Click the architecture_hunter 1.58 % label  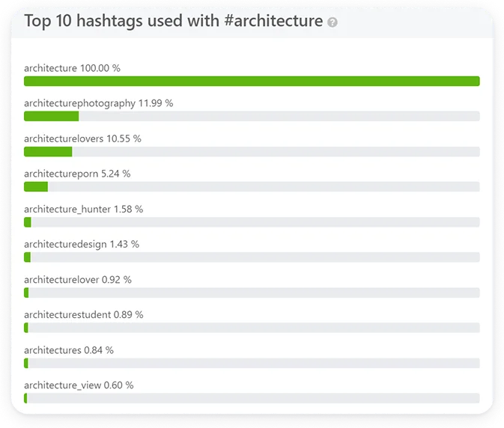pos(83,209)
